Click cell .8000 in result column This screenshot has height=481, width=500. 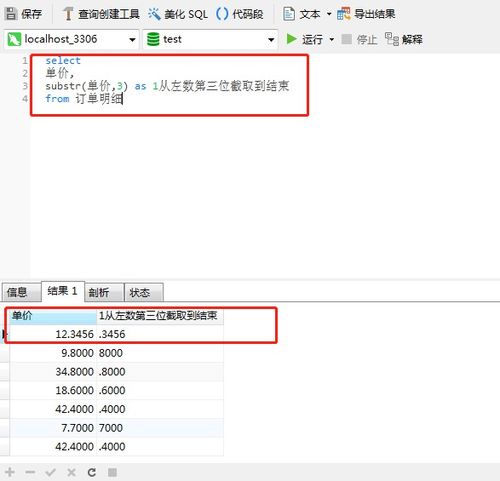160,372
